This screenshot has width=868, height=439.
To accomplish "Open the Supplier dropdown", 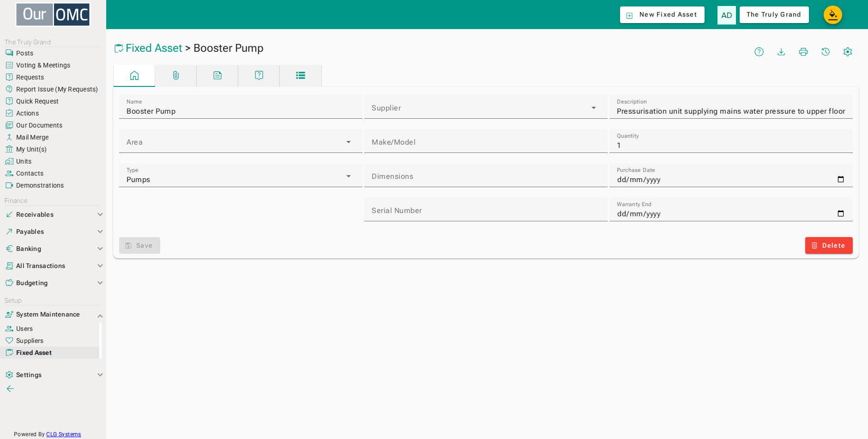I will pos(485,107).
